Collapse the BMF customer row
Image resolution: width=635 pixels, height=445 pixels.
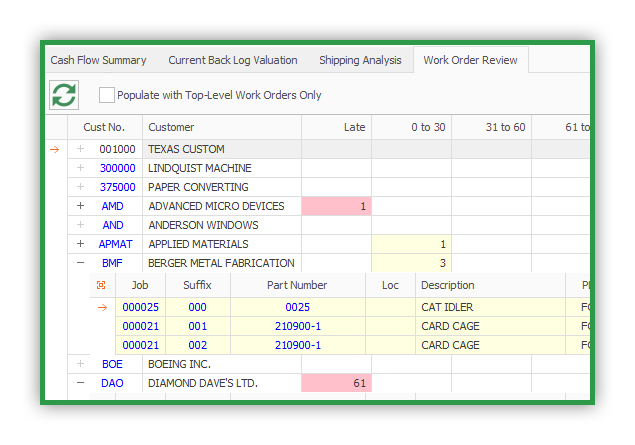click(81, 263)
